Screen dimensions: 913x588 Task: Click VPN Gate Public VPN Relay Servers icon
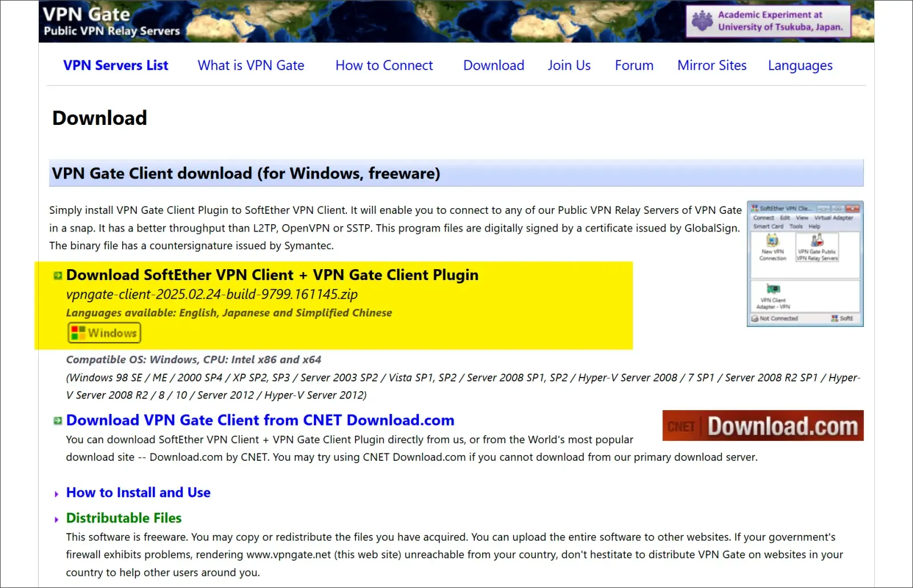point(817,248)
